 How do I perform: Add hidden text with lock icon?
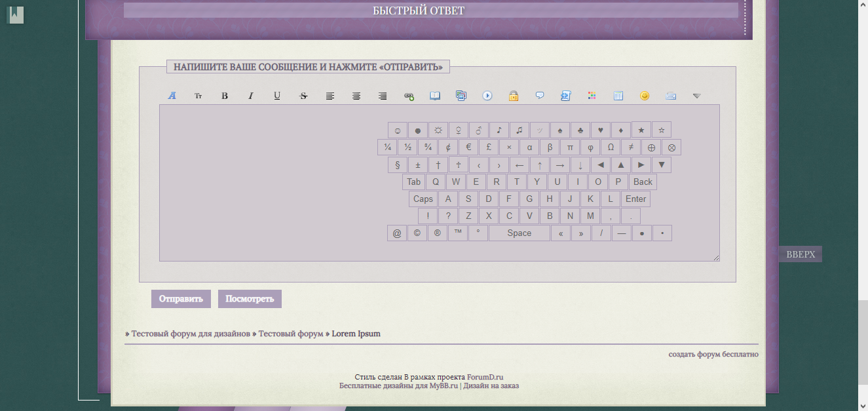point(514,96)
